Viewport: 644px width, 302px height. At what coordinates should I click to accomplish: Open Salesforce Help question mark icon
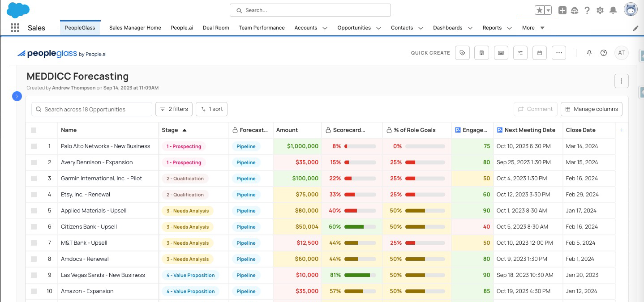[587, 10]
